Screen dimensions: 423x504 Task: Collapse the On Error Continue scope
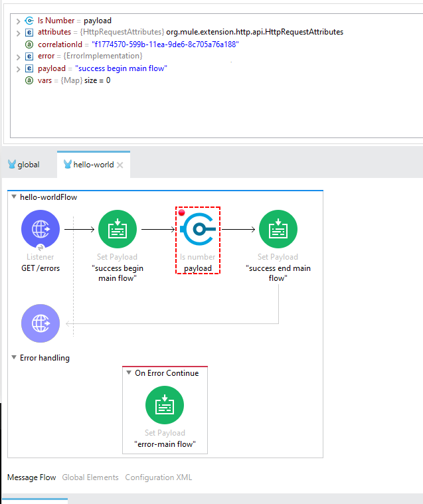[x=129, y=373]
